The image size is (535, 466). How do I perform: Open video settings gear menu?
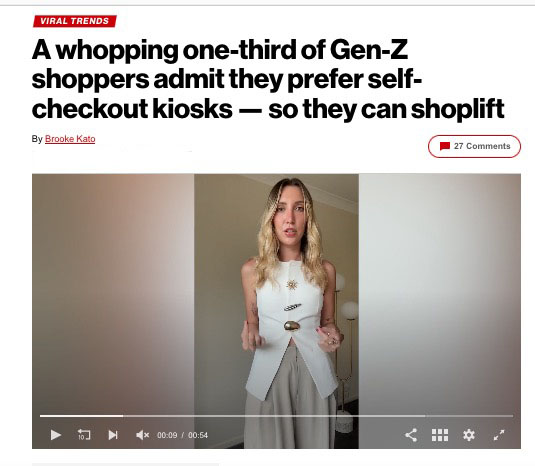469,435
